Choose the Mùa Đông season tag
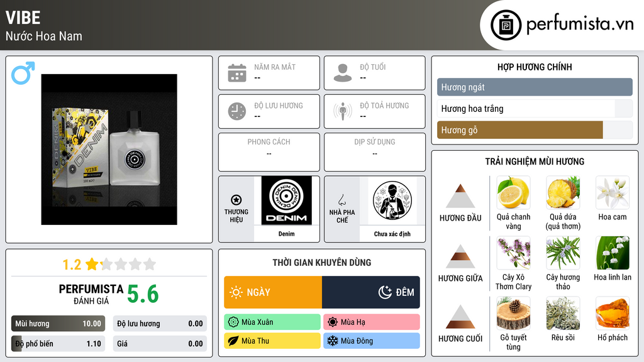The image size is (644, 362). pyautogui.click(x=372, y=341)
